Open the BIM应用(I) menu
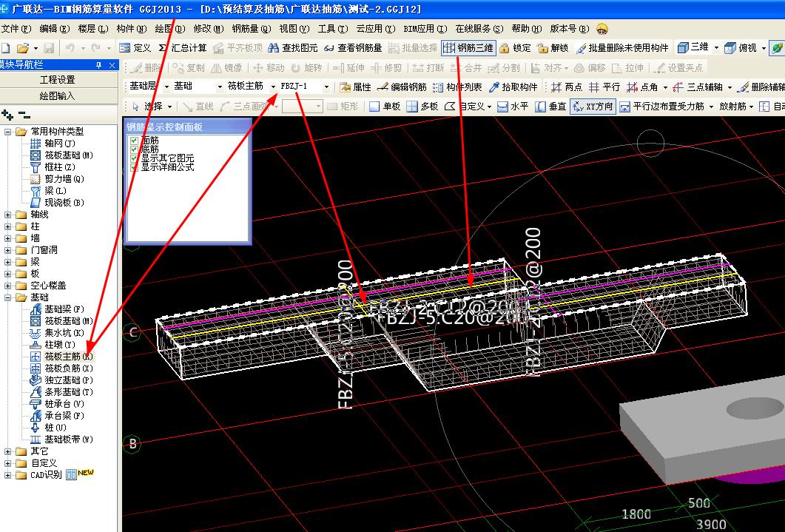This screenshot has height=532, width=785. coord(425,29)
